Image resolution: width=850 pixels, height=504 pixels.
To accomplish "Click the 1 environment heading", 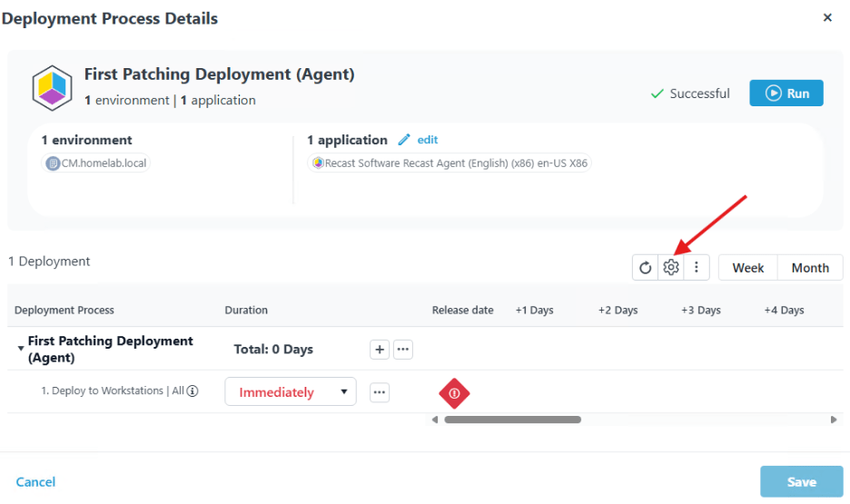I will [x=87, y=140].
